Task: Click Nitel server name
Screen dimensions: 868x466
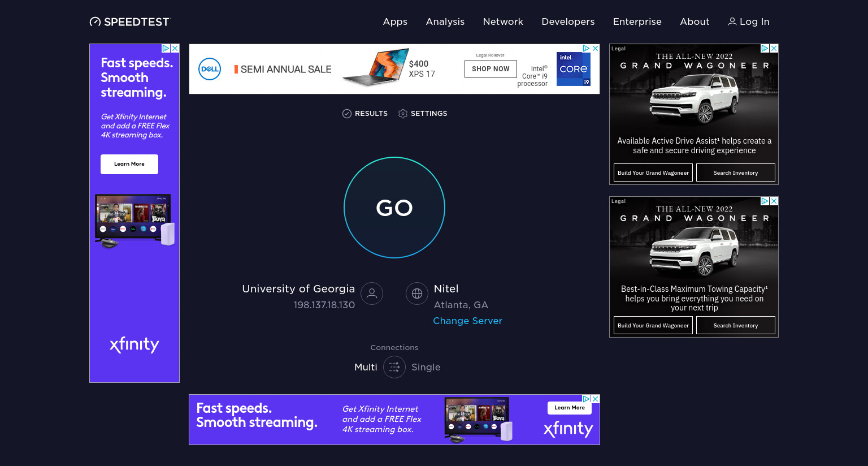Action: pyautogui.click(x=446, y=289)
